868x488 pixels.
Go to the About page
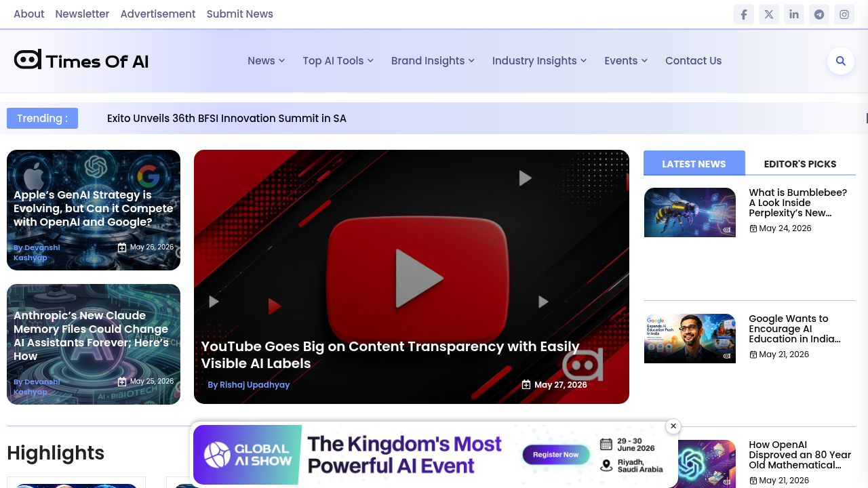(29, 14)
